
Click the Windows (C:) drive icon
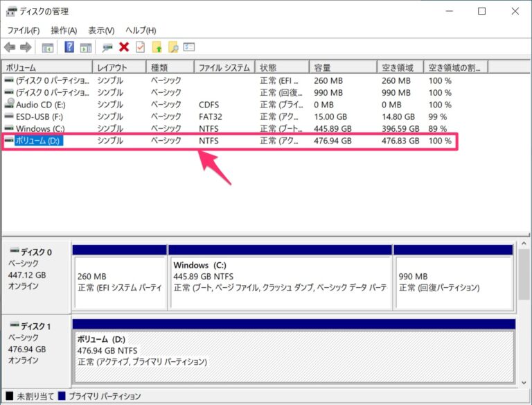click(x=9, y=128)
